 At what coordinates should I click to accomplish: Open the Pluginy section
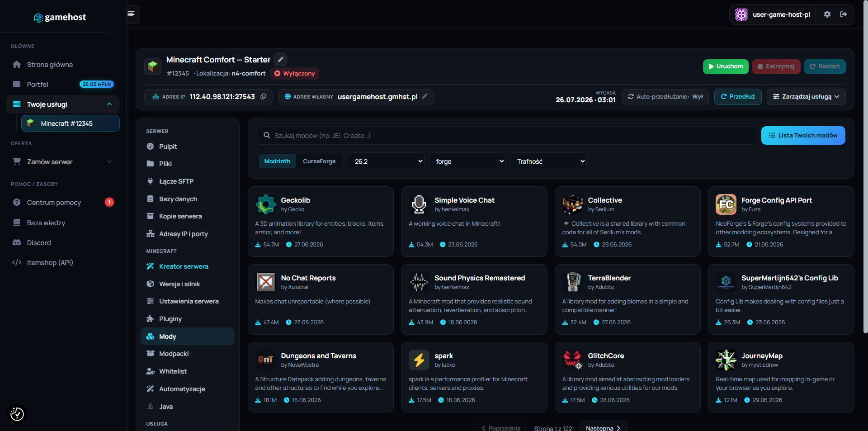click(x=188, y=318)
